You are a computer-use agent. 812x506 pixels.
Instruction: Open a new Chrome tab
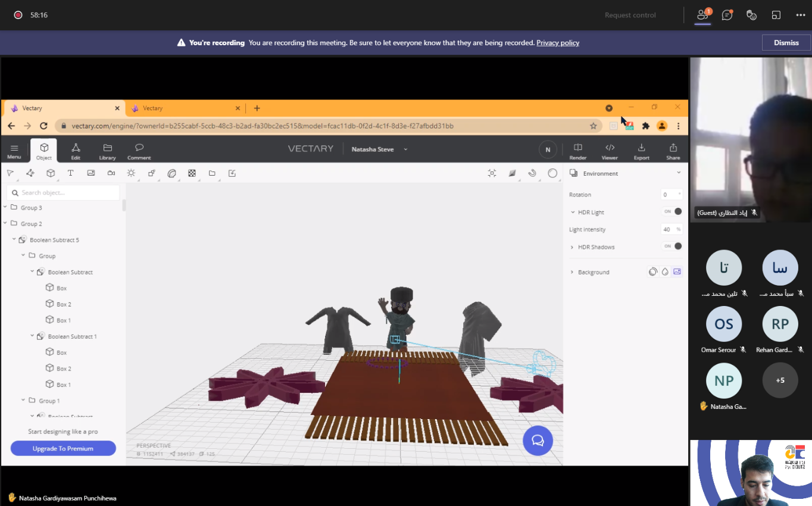[257, 108]
